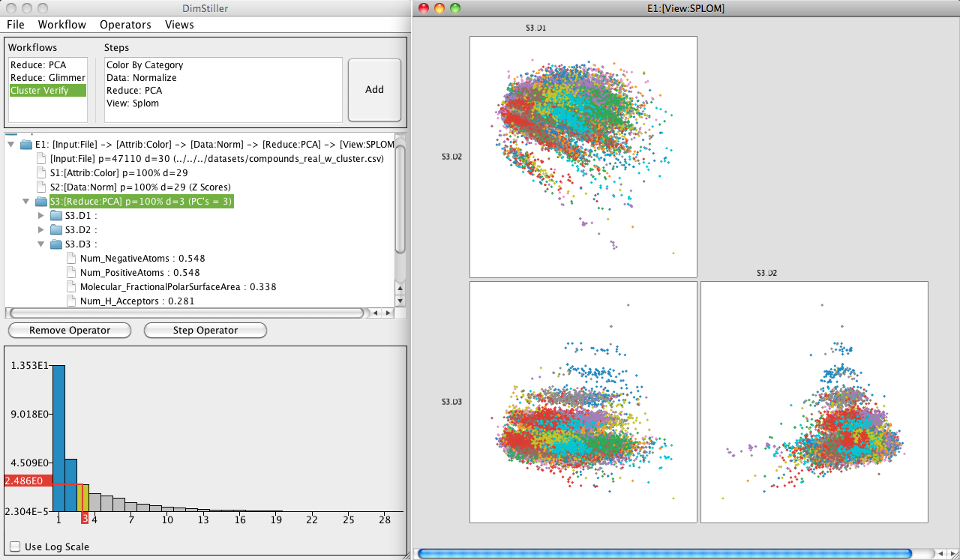Click the Step Operator button

click(x=205, y=330)
